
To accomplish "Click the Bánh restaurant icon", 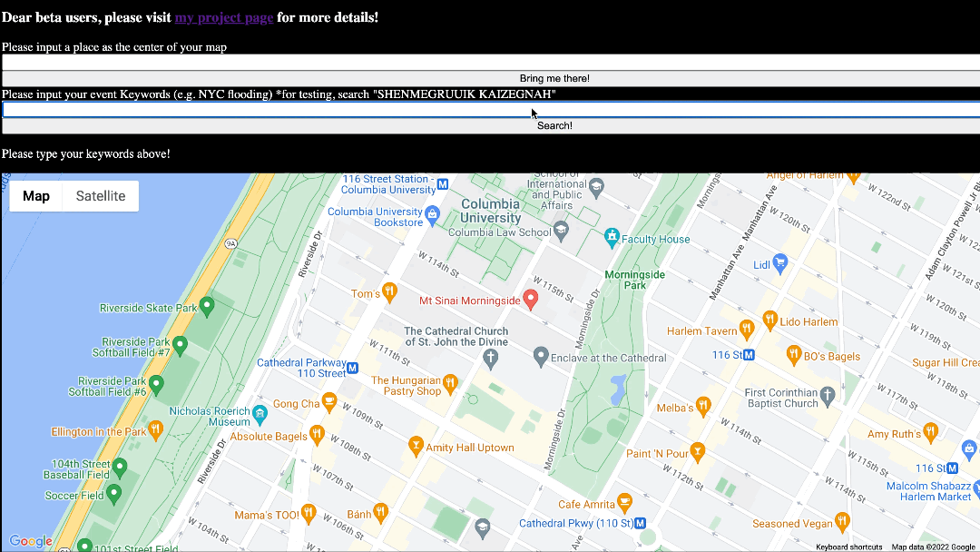I will tap(380, 513).
